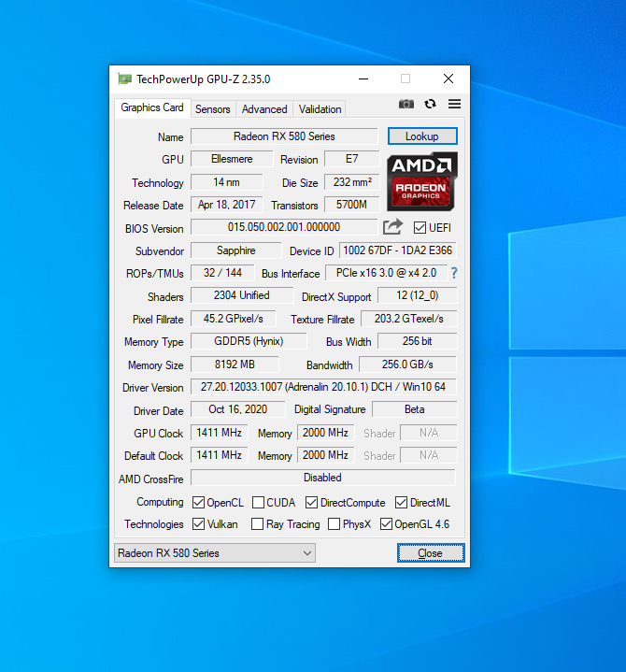Click the Memory Type GDDR5 (Hynix) field
626x672 pixels.
pyautogui.click(x=249, y=341)
